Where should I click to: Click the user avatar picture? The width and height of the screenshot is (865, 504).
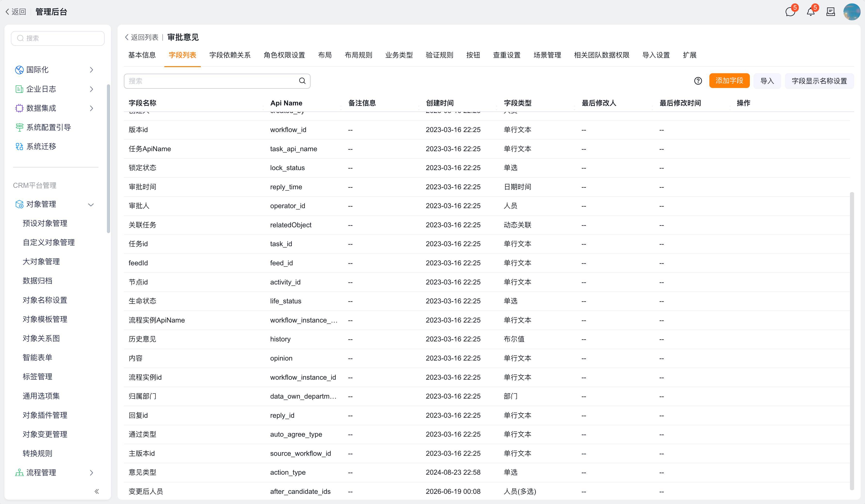pos(852,12)
